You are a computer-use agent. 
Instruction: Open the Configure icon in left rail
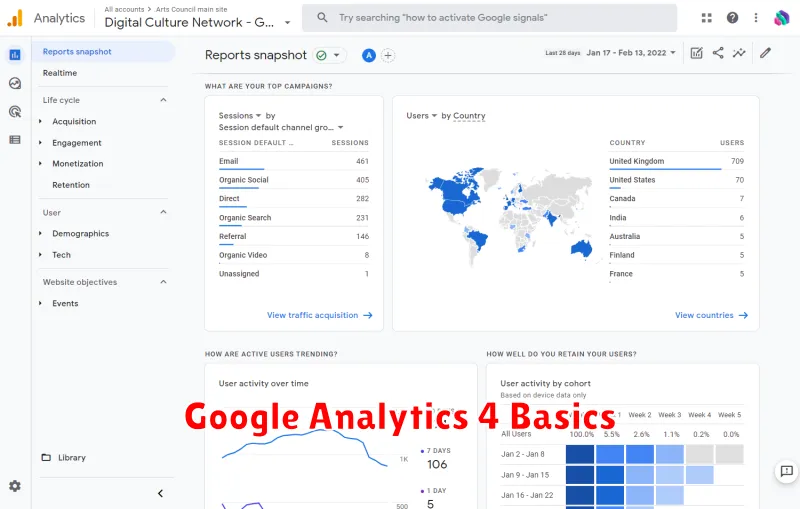point(15,139)
